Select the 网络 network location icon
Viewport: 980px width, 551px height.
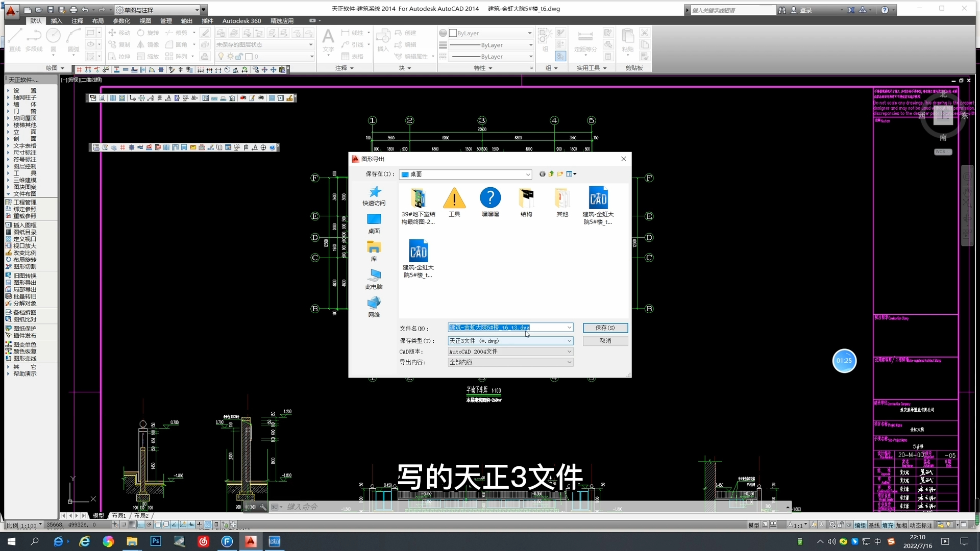click(x=374, y=307)
